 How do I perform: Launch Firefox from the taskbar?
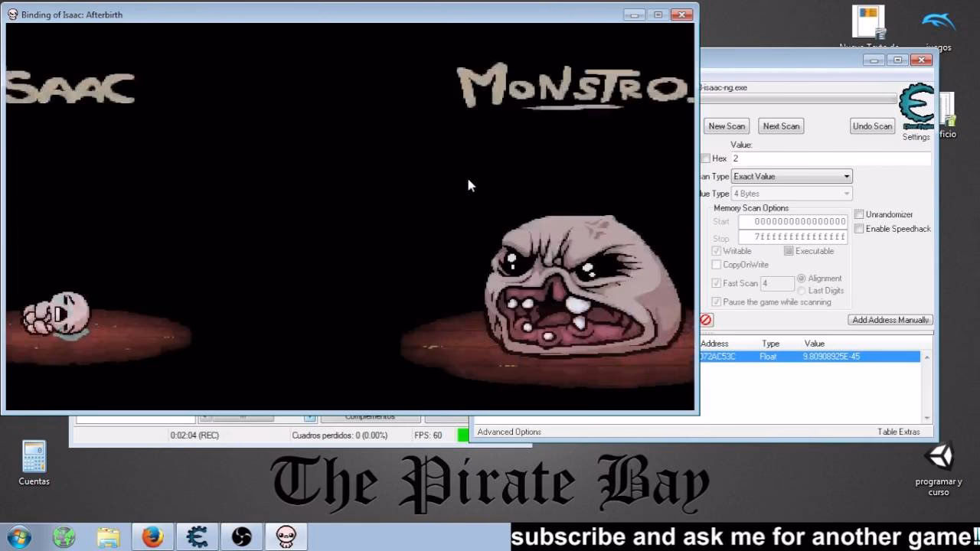(152, 537)
